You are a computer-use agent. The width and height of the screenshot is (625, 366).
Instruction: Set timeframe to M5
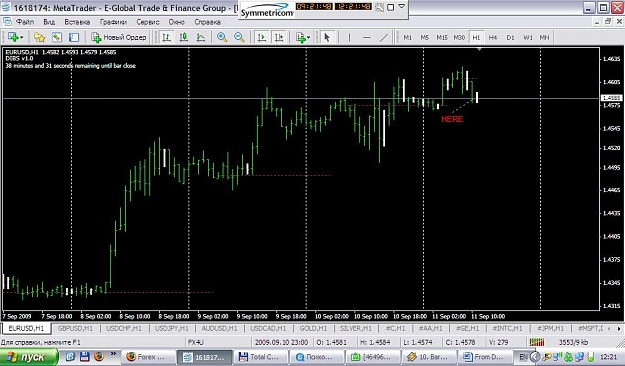click(425, 37)
